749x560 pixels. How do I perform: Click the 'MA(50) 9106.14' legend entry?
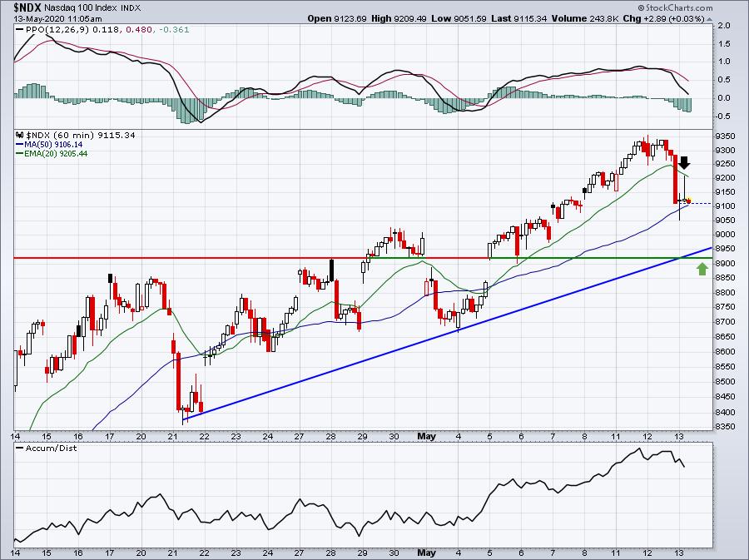53,144
